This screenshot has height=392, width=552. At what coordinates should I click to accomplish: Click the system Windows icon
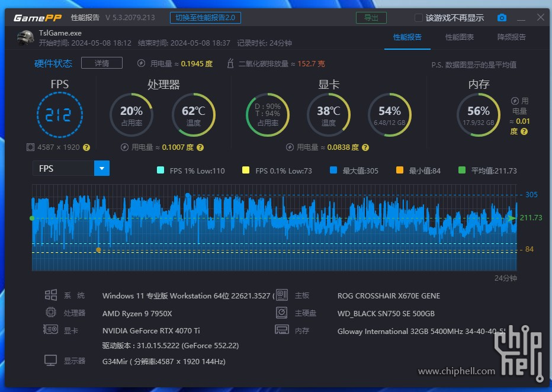51,295
